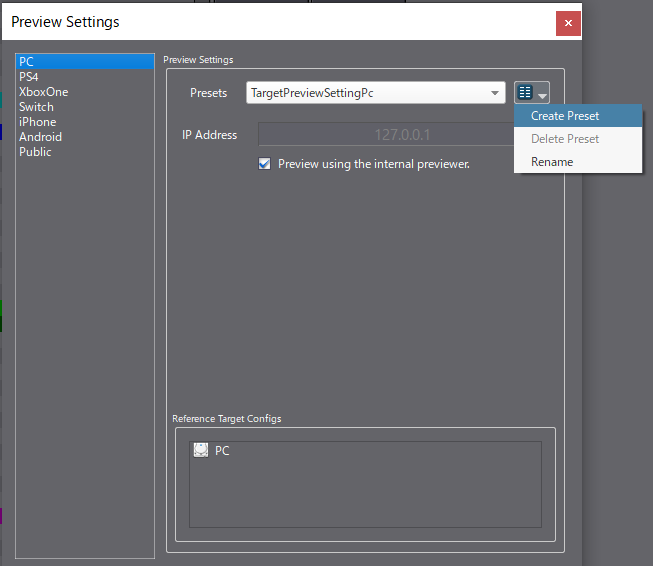Select PS4 in the platform list

pos(85,77)
